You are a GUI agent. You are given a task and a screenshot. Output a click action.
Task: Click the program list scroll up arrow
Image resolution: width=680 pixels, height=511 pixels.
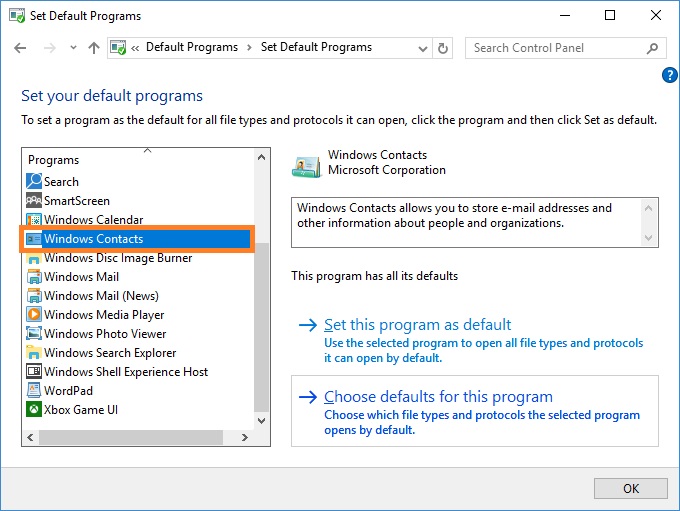261,157
